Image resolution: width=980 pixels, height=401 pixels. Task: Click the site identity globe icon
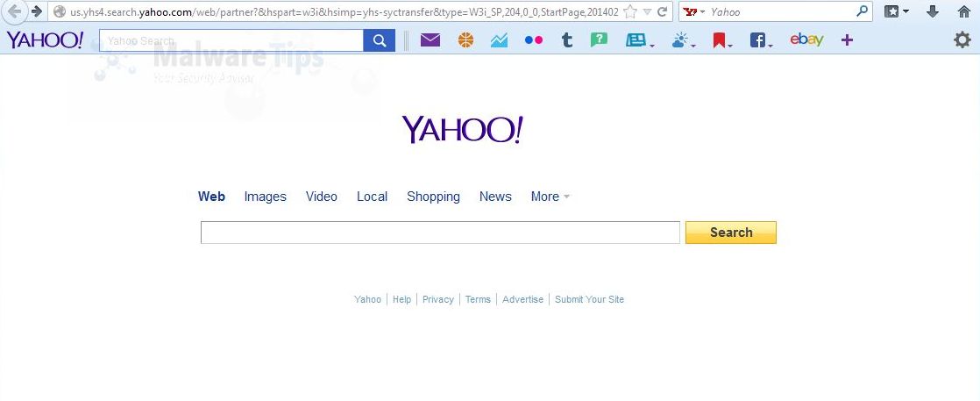tap(60, 11)
